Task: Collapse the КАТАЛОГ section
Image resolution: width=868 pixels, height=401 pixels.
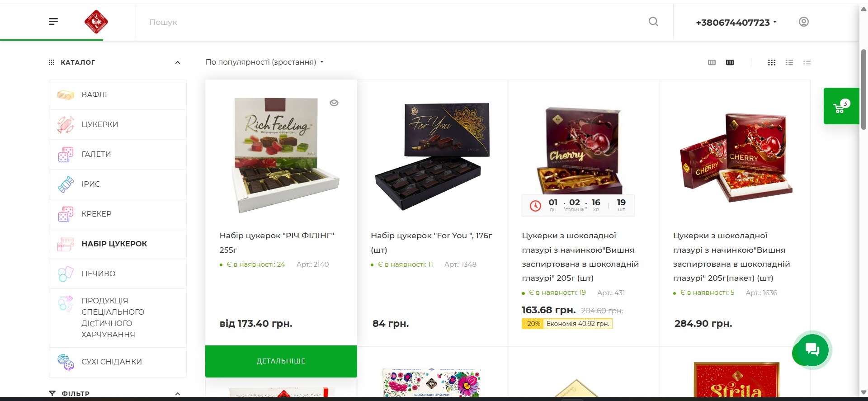Action: point(178,62)
